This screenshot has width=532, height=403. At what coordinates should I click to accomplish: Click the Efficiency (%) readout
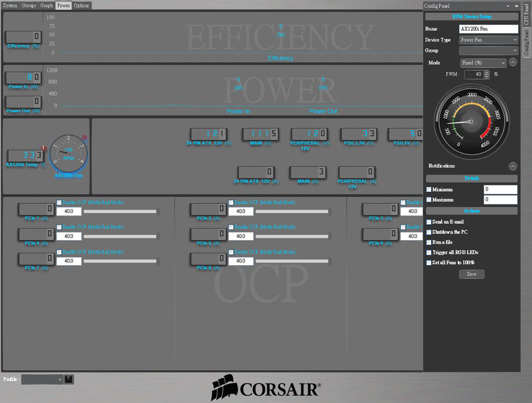click(x=23, y=37)
